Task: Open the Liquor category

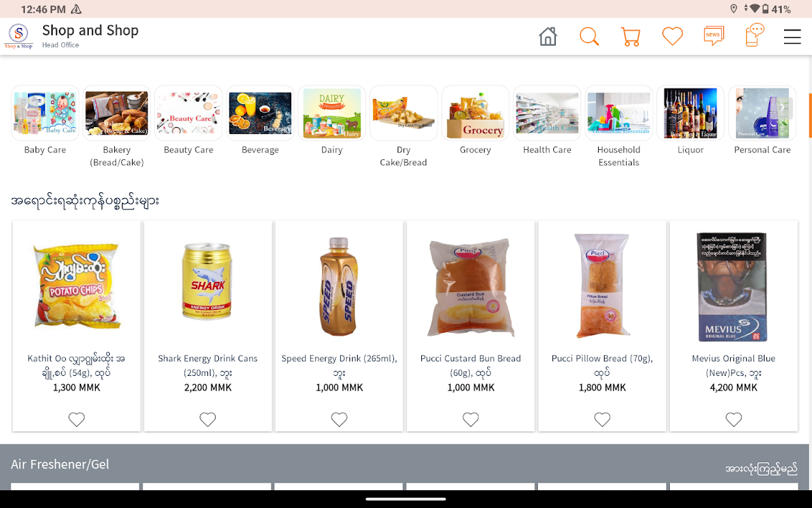Action: coord(690,121)
